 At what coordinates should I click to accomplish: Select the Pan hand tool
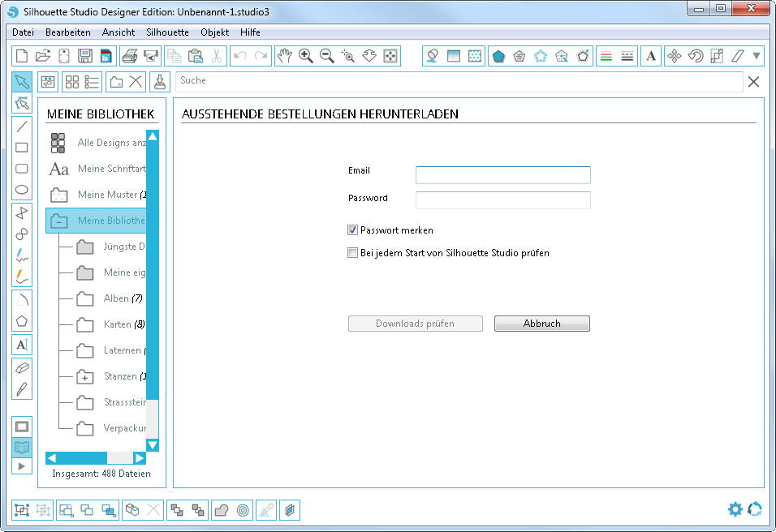click(284, 56)
